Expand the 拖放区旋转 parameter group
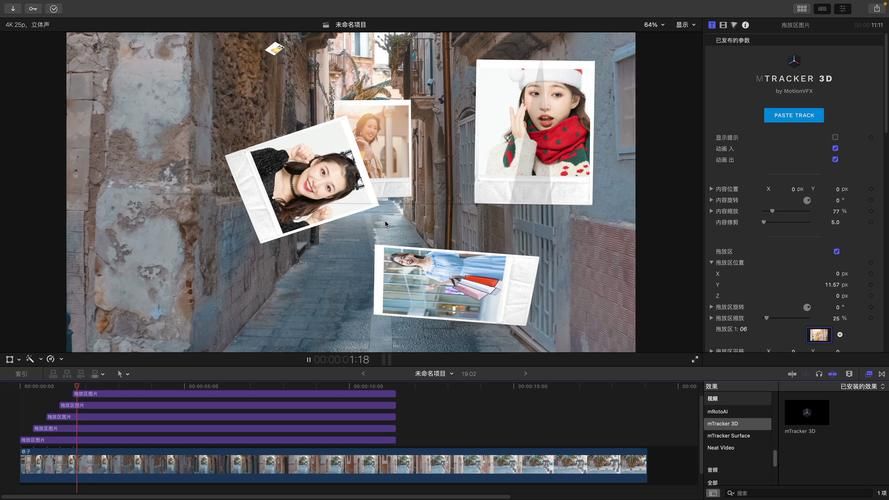889x500 pixels. (x=711, y=307)
